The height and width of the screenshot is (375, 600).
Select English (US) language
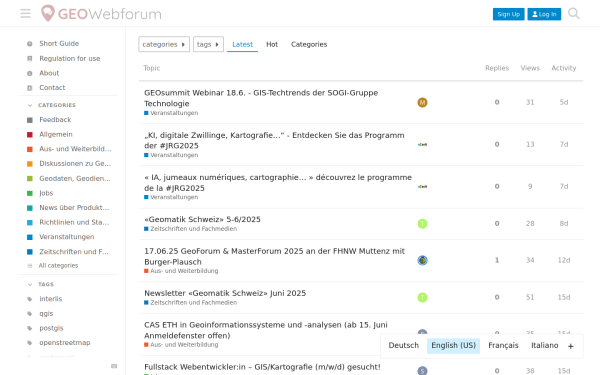pos(453,346)
